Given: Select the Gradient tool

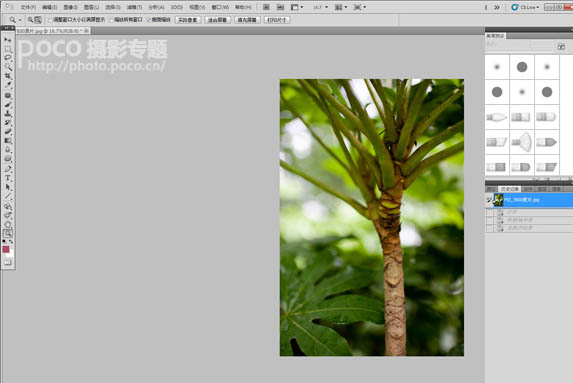Looking at the screenshot, I should (8, 141).
